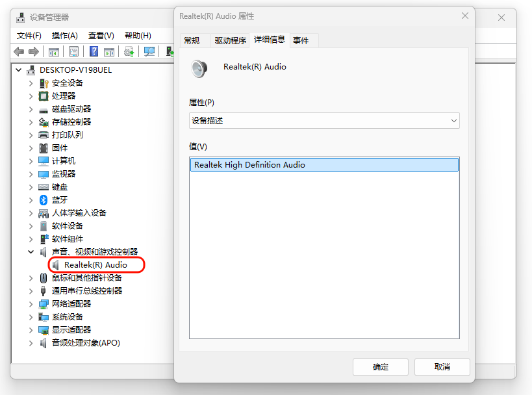Click the disk drive icon beside 磁盘驱动器
Image resolution: width=532 pixels, height=395 pixels.
pos(44,110)
